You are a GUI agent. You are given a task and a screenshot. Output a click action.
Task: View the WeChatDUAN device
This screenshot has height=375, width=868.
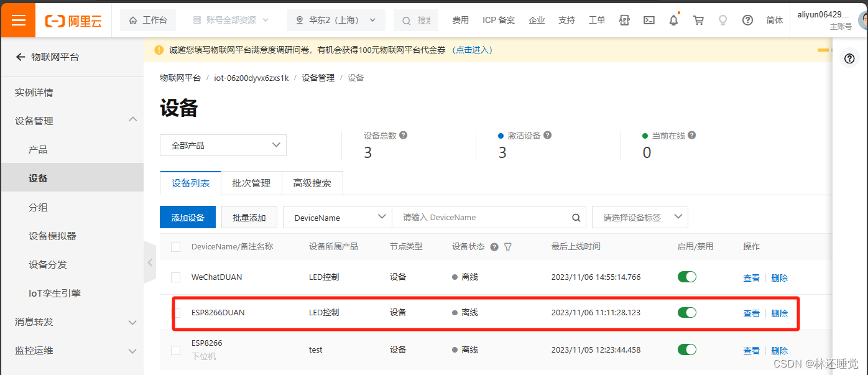click(x=752, y=277)
